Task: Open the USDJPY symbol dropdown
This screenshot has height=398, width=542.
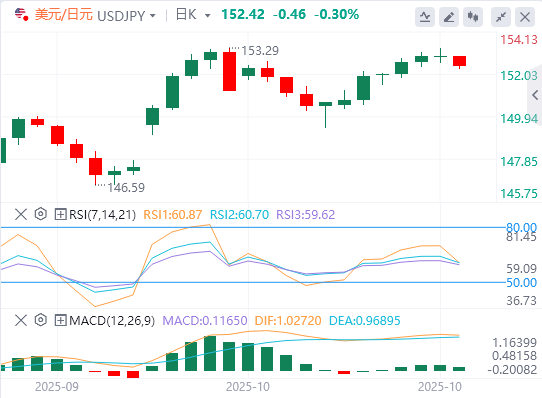Action: coord(153,16)
